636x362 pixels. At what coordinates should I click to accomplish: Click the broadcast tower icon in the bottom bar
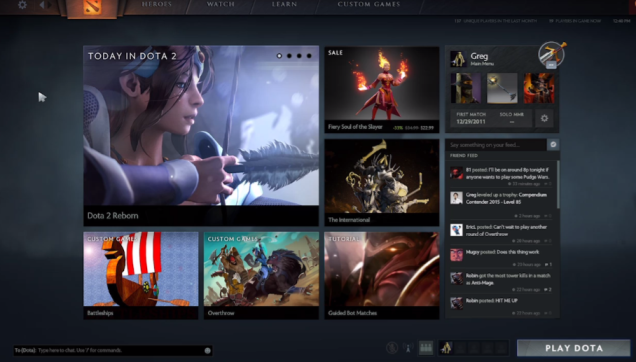(x=408, y=348)
